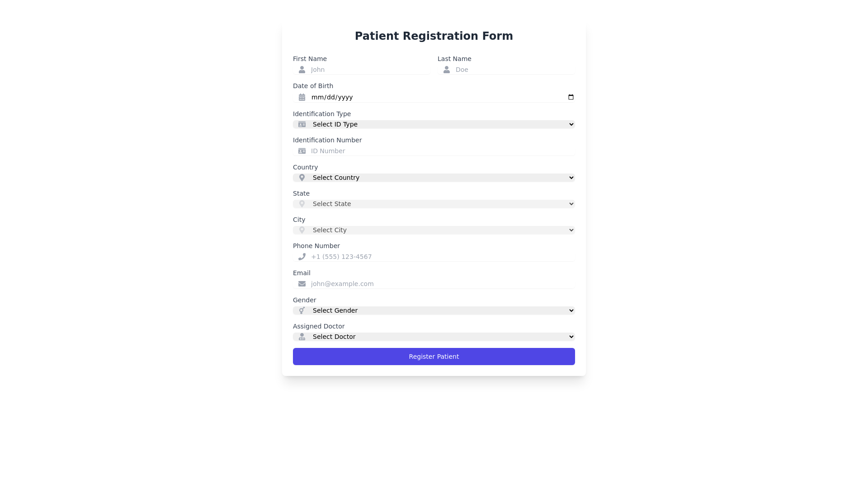Click the ID card icon in Identification Number
This screenshot has width=868, height=488.
click(302, 151)
